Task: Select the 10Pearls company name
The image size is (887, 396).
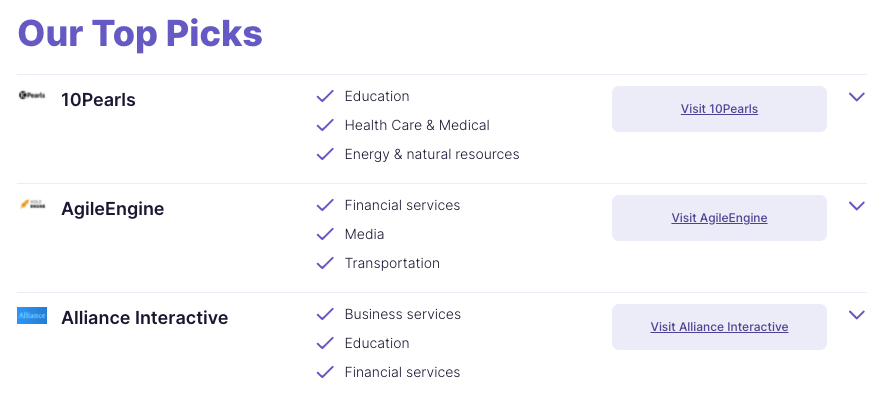Action: 98,100
